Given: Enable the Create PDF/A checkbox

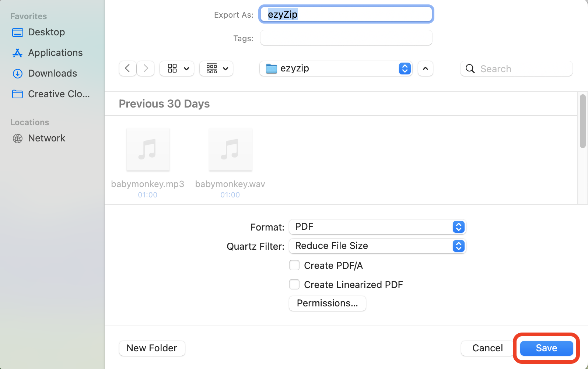Looking at the screenshot, I should pos(294,265).
